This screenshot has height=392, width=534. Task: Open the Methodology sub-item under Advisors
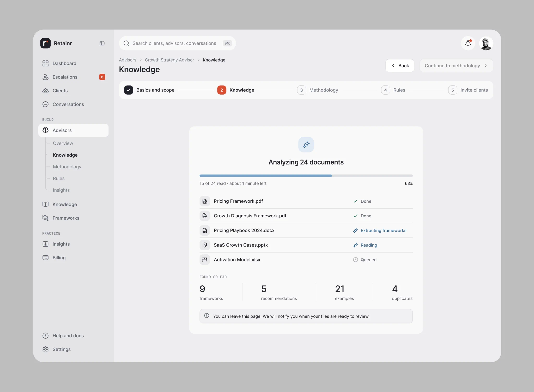pos(67,167)
